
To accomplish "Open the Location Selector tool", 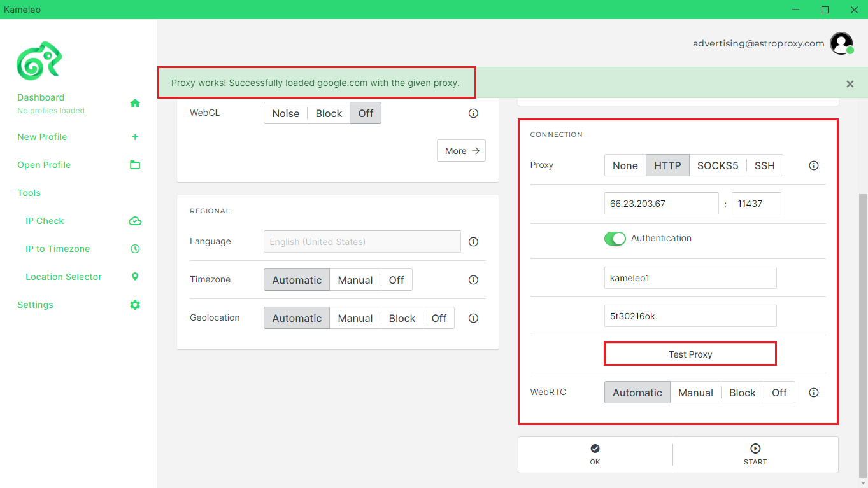I will coord(64,277).
